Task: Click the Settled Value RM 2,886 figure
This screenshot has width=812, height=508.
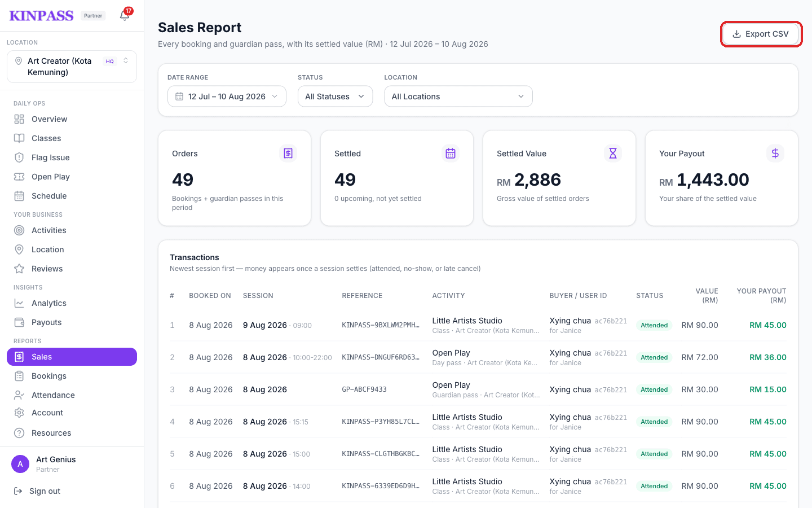Action: (x=529, y=180)
